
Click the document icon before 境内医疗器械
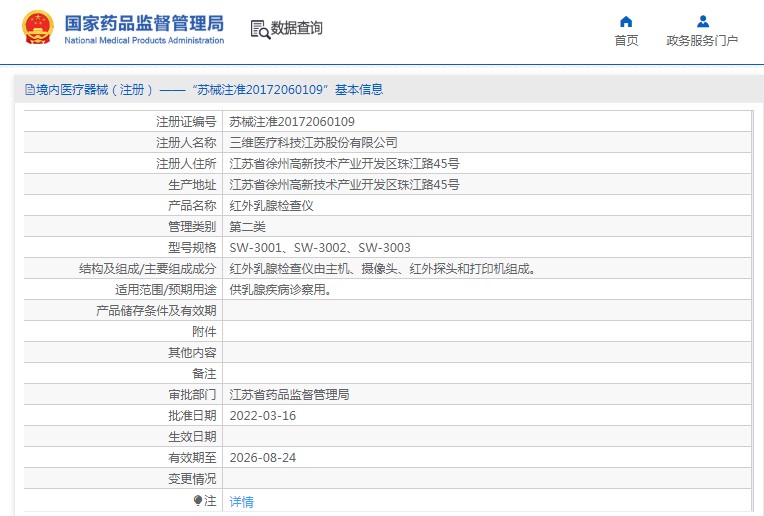click(30, 90)
